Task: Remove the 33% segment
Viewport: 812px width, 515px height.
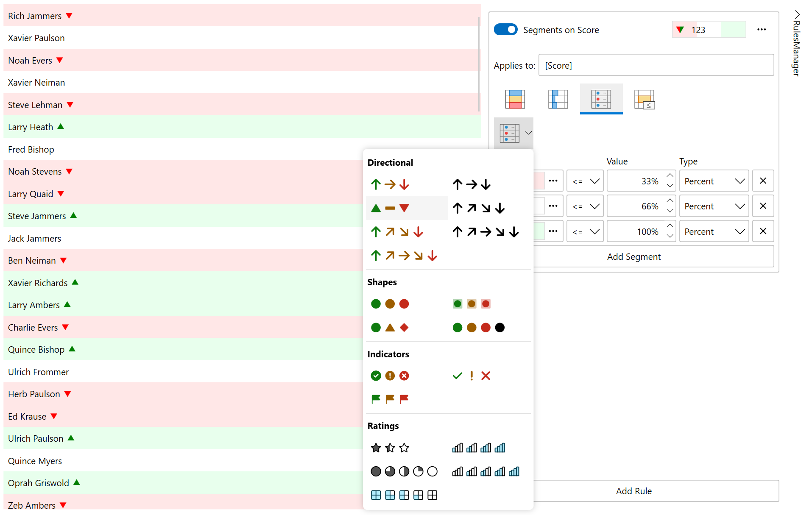Action: click(x=763, y=181)
